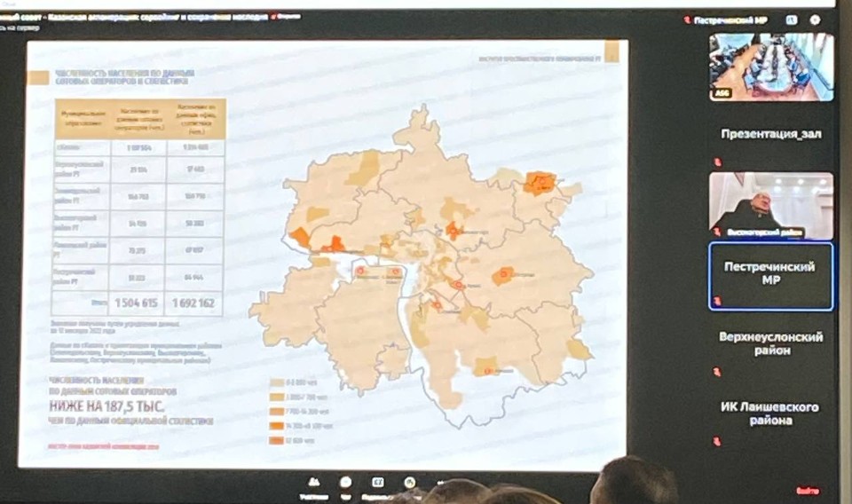Select the conference room video thumbnail
Image resolution: width=852 pixels, height=504 pixels.
point(771,67)
